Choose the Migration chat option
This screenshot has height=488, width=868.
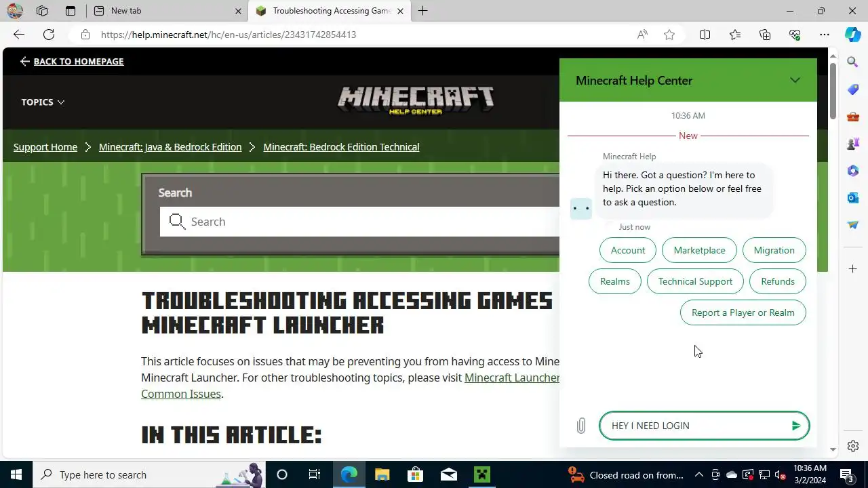point(774,250)
